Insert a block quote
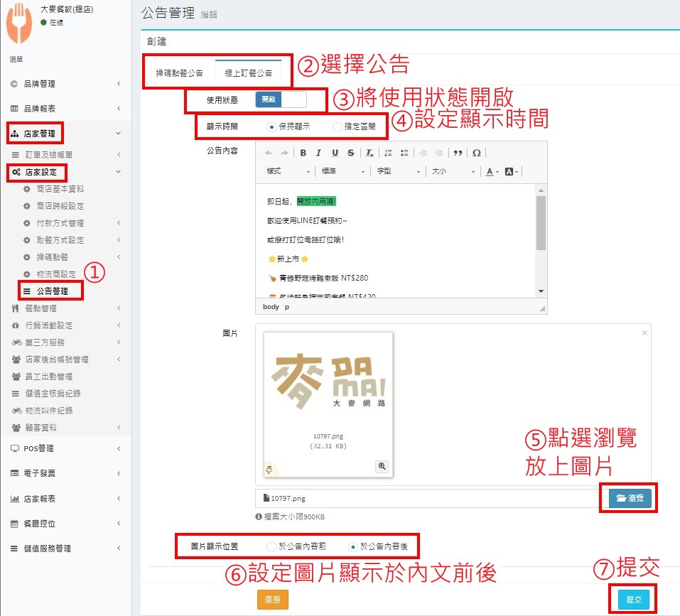 click(458, 153)
